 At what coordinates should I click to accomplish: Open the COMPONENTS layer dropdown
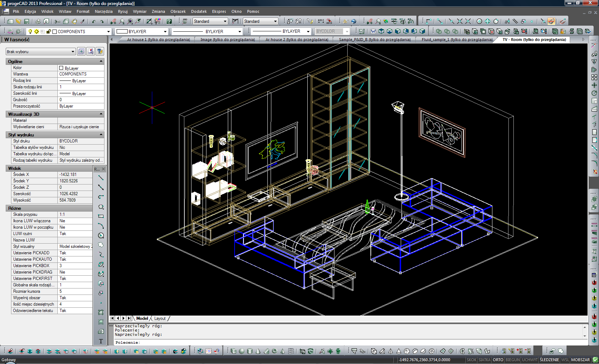tap(108, 31)
